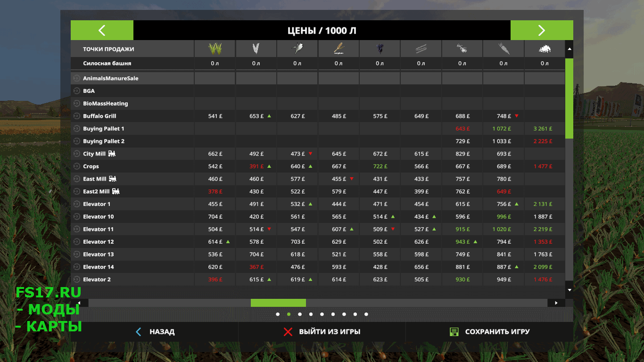This screenshot has width=644, height=362.
Task: Click the horizontal scrollbar right arrow
Action: [556, 303]
